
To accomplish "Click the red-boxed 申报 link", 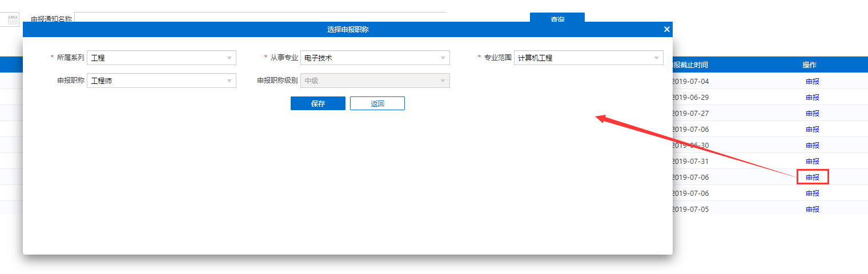I will (812, 177).
